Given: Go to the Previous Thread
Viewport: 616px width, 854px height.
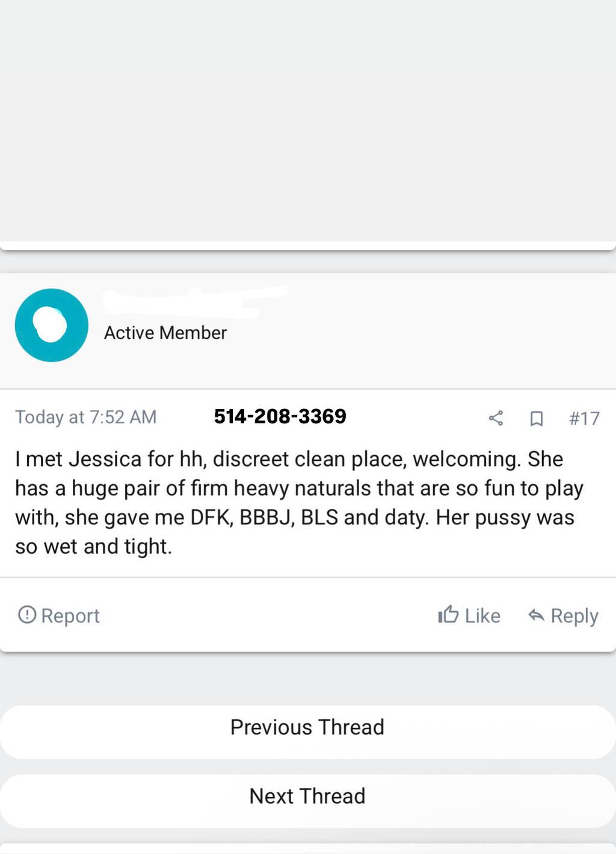Looking at the screenshot, I should [x=307, y=728].
